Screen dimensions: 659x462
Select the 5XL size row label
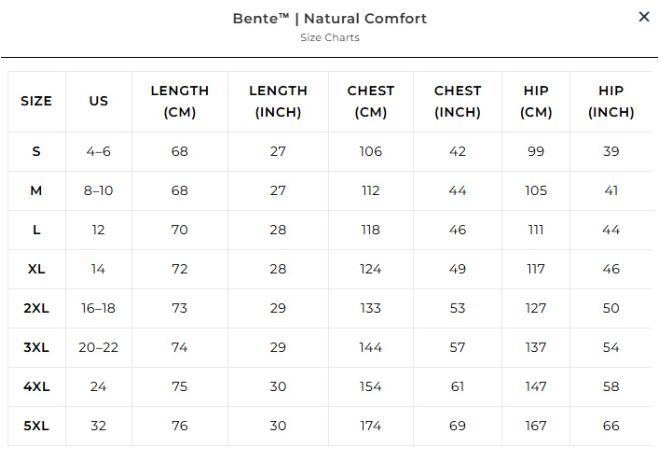coord(36,426)
